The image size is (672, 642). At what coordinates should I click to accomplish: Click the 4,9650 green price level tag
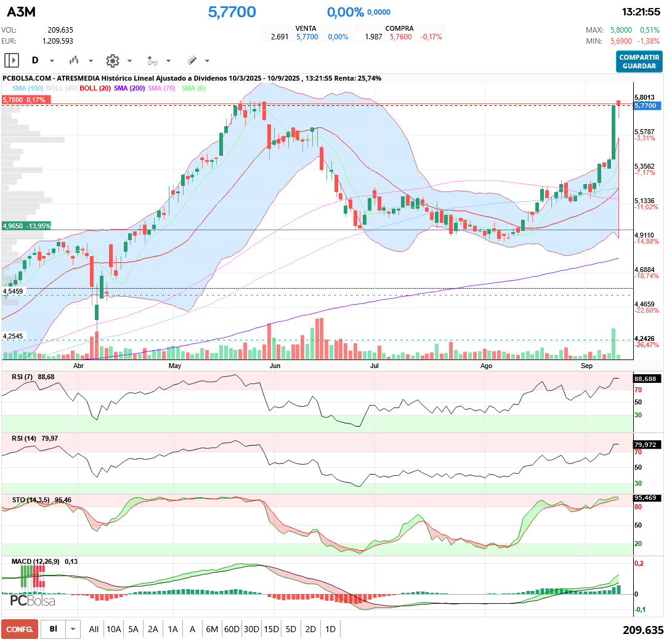pyautogui.click(x=26, y=226)
